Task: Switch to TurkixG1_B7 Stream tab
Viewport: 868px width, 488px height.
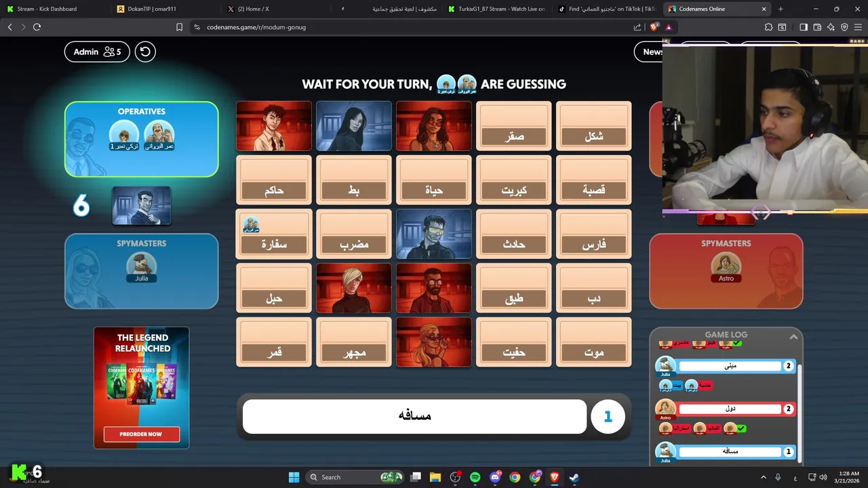Action: [x=496, y=9]
